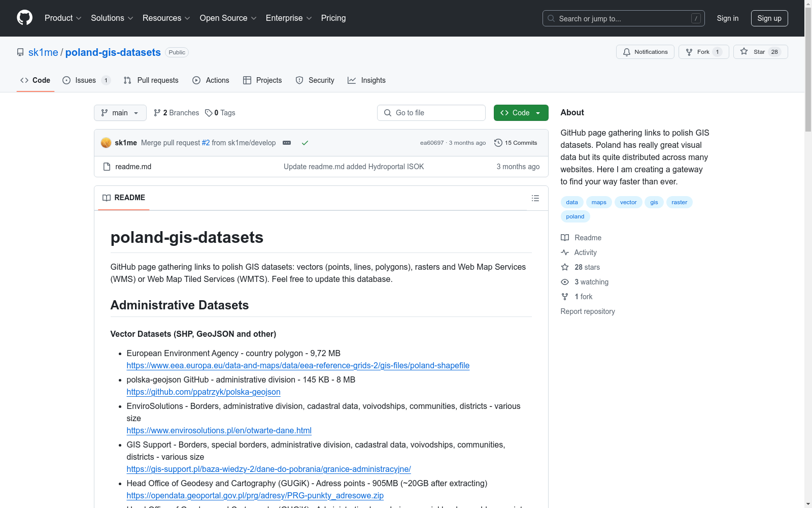Open the Activity sidebar link
Screen dimensions: 812x508
tap(579, 252)
